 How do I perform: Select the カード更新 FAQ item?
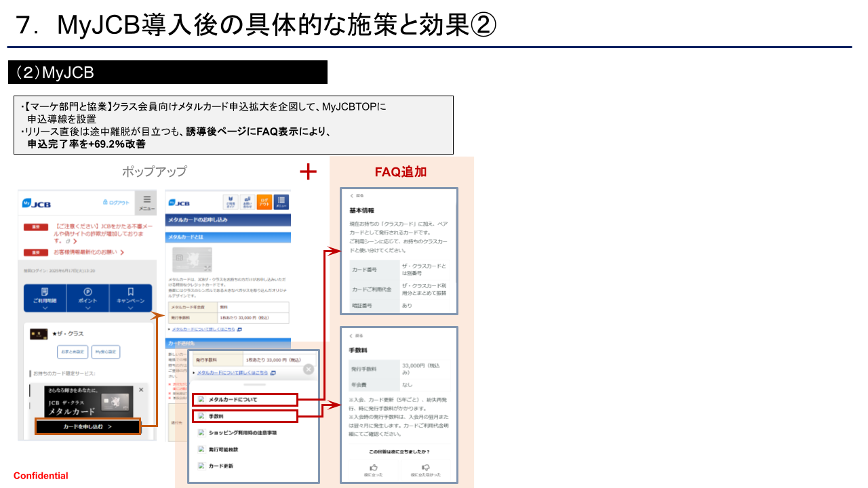(x=216, y=466)
